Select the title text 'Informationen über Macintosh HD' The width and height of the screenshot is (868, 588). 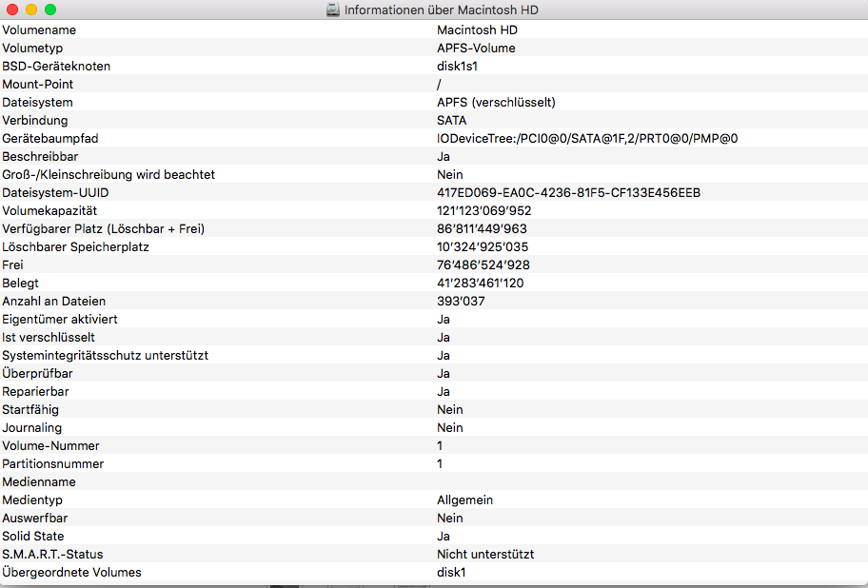pos(442,10)
